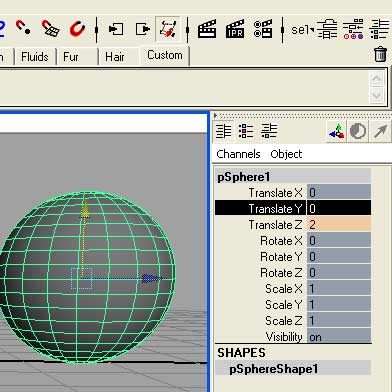
Task: Click the Visibility value field showing on
Action: [339, 336]
